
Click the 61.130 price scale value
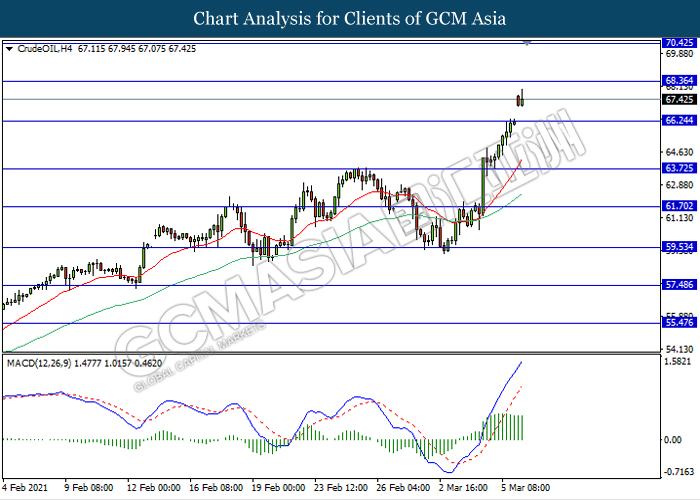coord(679,218)
